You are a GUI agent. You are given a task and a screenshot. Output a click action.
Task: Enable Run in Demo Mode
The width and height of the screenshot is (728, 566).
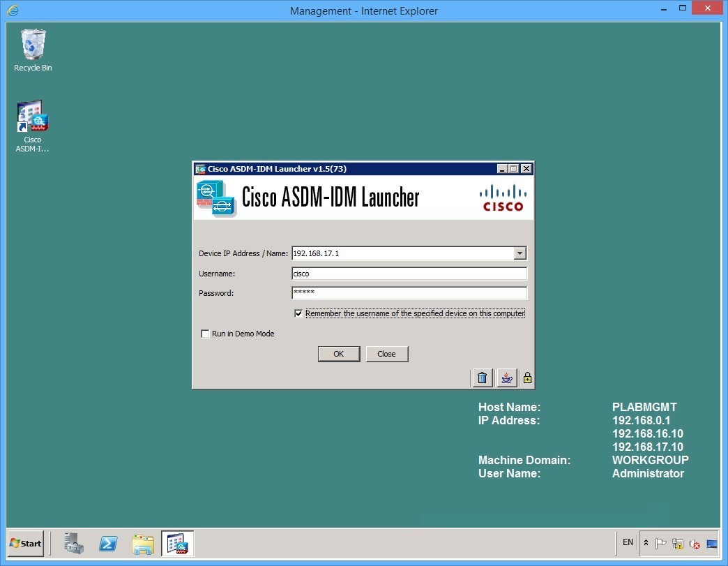pos(205,334)
